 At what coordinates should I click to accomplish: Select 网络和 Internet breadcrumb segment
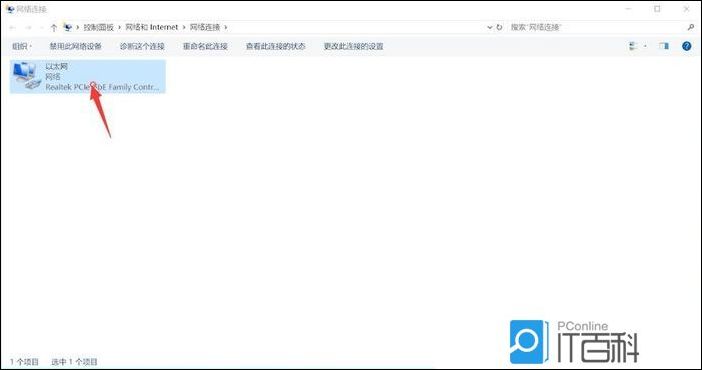pos(151,27)
